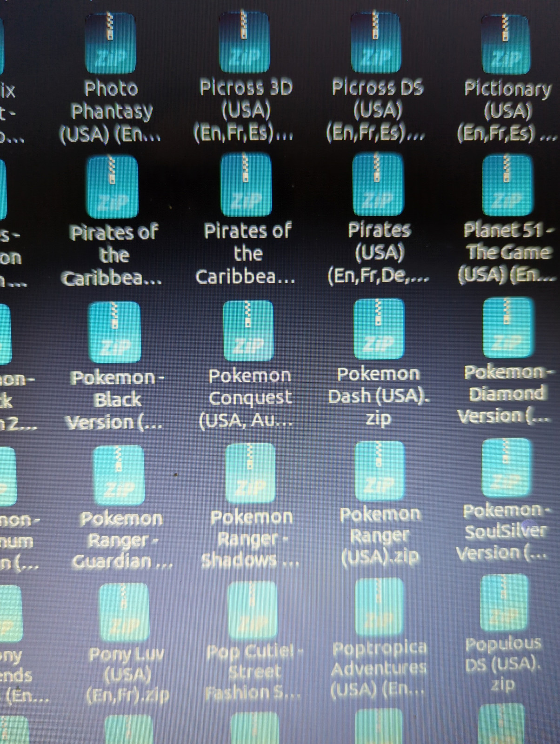Screen dimensions: 560x744
Task: Click the Pokemon Conquest zip file icon
Action: coord(248,330)
